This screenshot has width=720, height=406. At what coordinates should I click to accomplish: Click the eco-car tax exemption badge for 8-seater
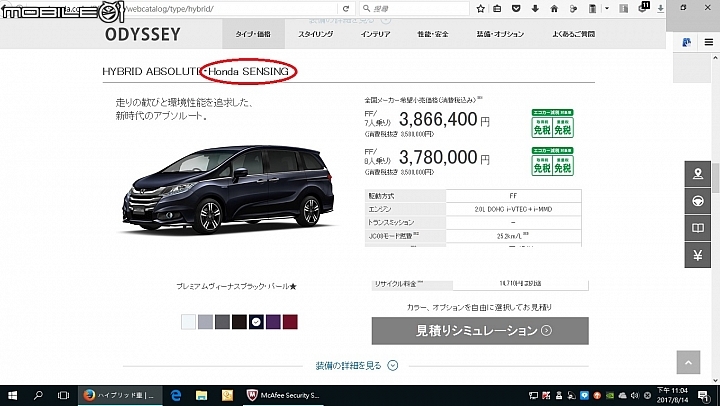coord(552,161)
